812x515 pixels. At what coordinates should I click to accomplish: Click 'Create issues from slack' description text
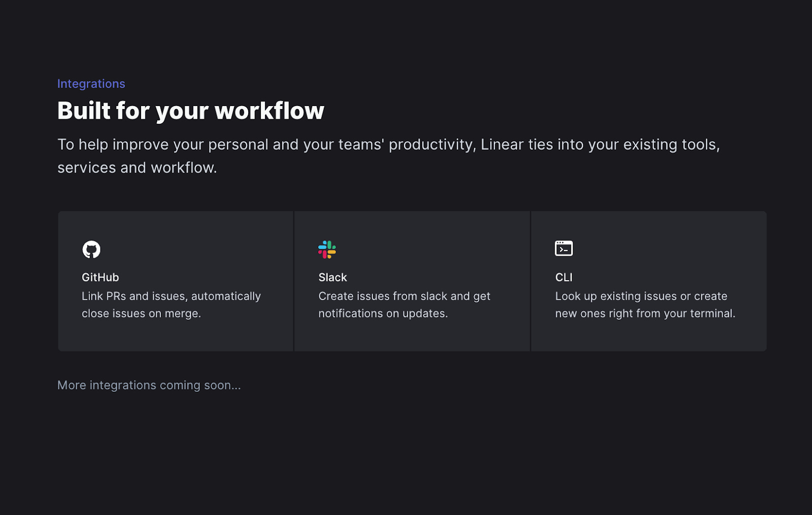(x=404, y=305)
